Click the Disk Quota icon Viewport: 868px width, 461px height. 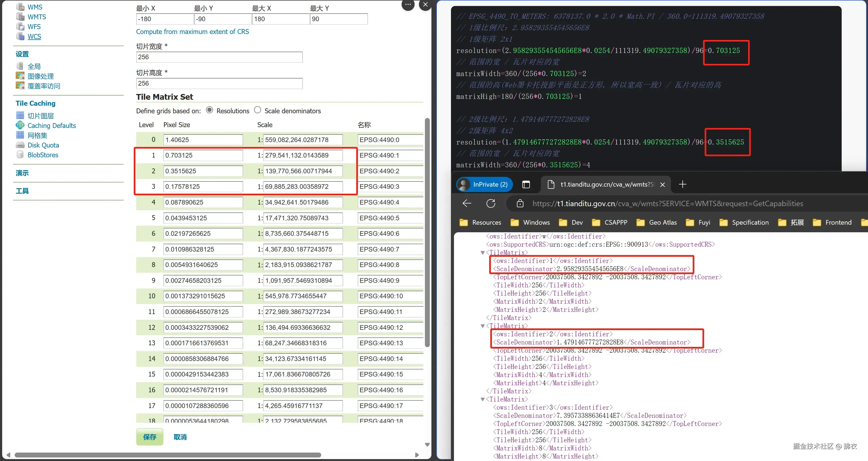(20, 145)
